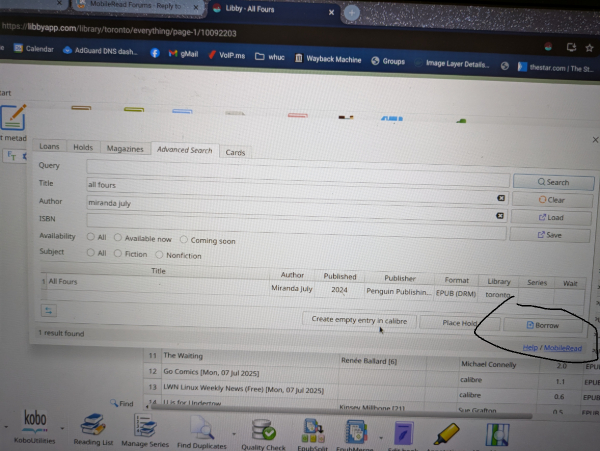Click the Search button
The image size is (600, 451).
tap(553, 182)
